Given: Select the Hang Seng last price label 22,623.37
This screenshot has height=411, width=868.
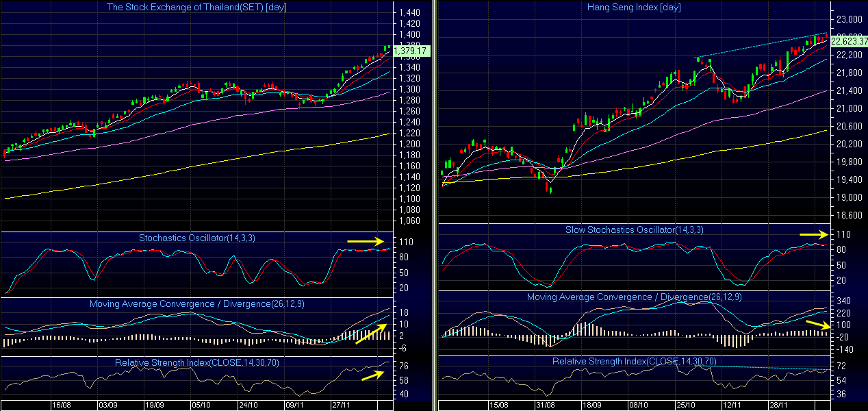Looking at the screenshot, I should point(849,41).
